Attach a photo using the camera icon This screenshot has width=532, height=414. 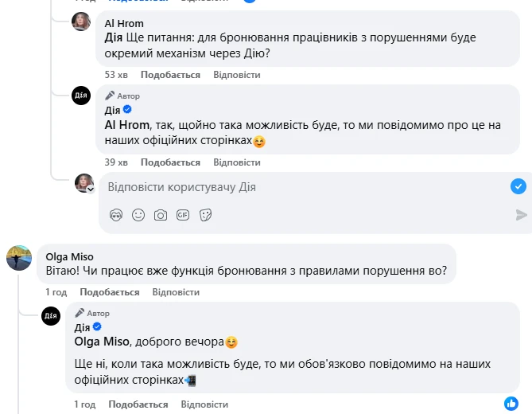161,215
